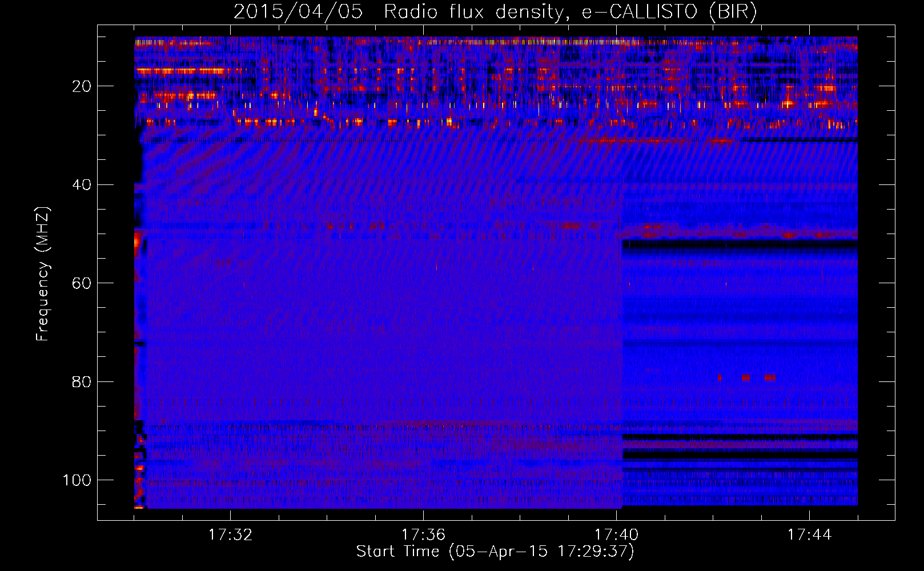Click the 80 MHz frequency tick label
The width and height of the screenshot is (924, 571).
[x=82, y=381]
